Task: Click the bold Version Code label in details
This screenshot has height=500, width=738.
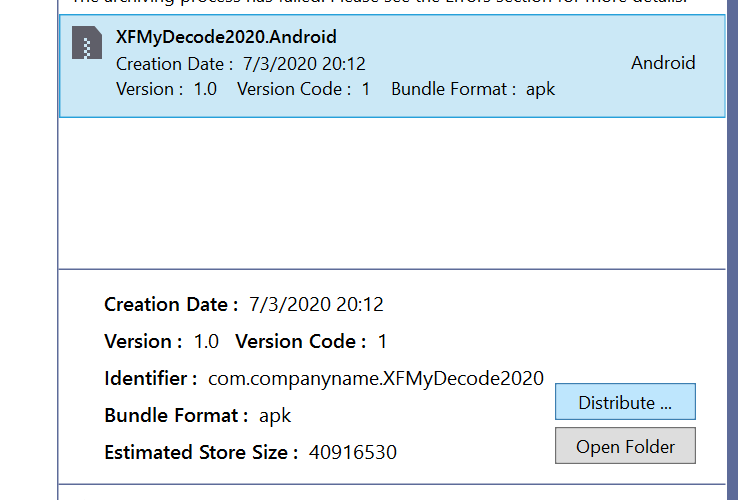Action: pos(301,341)
